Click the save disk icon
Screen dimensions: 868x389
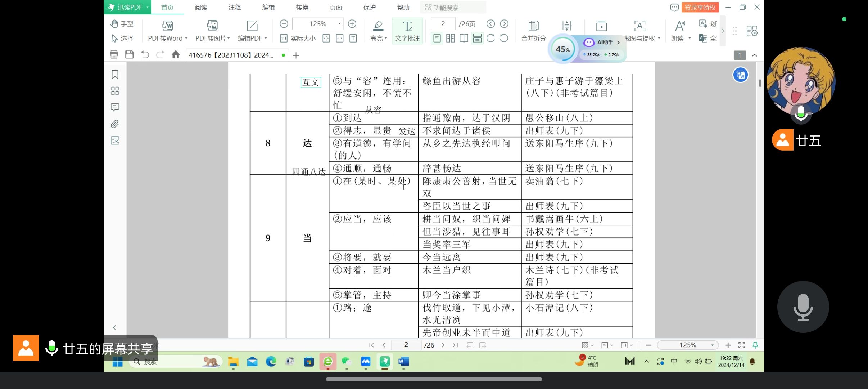click(x=129, y=54)
